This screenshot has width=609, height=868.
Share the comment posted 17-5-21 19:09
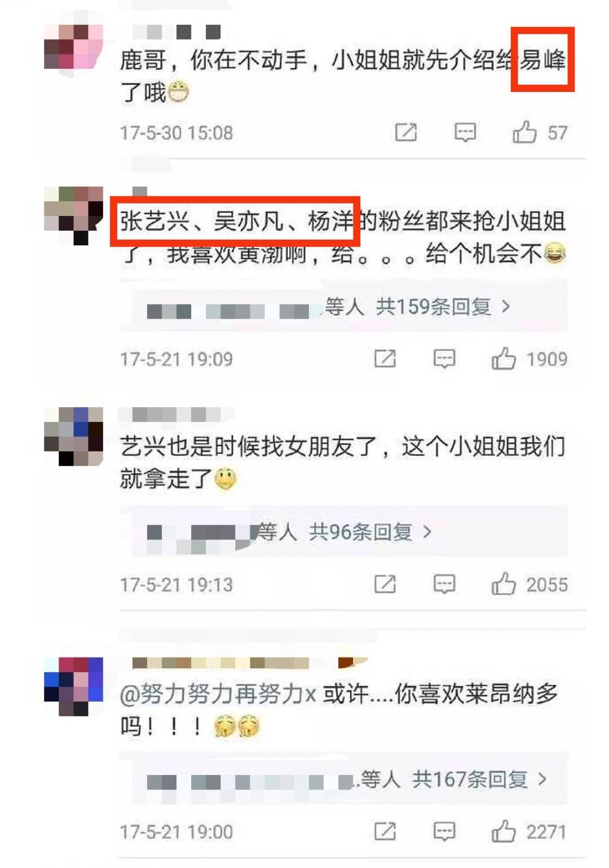[x=385, y=359]
